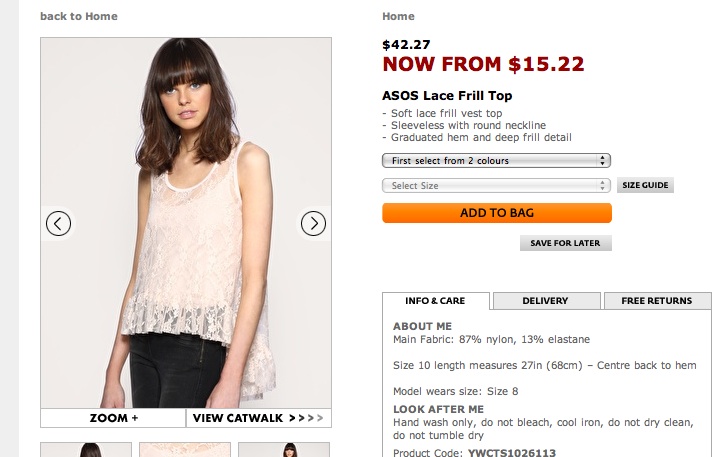Viewport: 721px width, 457px height.
Task: Click the previous image arrow
Action: (x=59, y=224)
